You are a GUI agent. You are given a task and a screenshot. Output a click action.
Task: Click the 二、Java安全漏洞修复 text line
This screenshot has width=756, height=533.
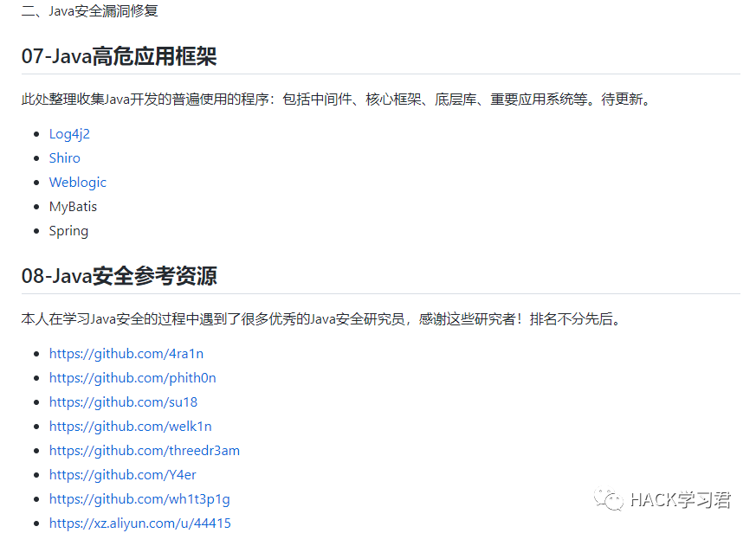[90, 10]
